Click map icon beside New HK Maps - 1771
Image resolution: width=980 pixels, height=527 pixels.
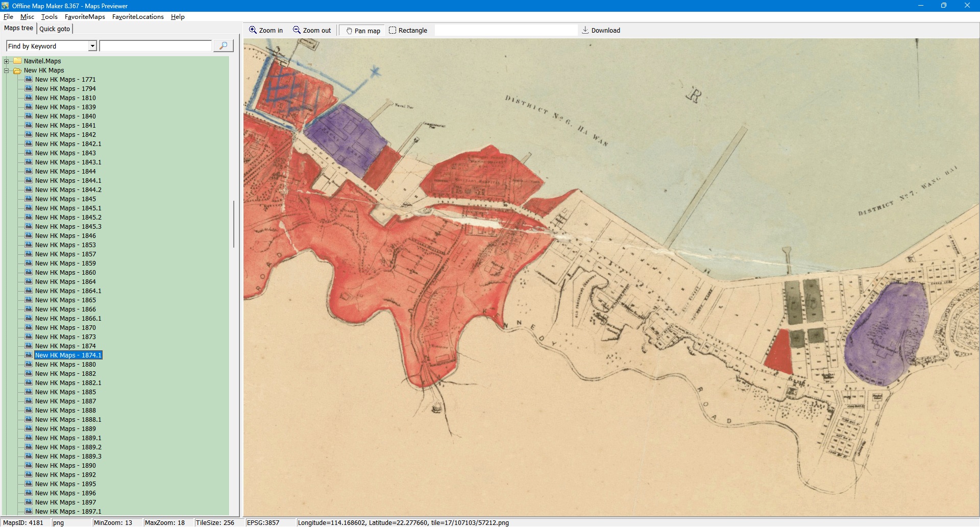point(29,80)
